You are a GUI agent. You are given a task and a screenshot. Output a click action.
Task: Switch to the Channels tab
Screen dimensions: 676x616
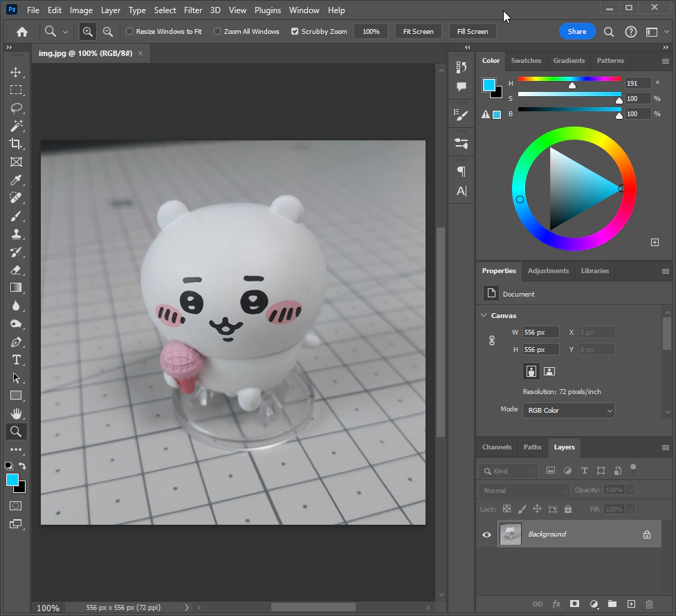[x=497, y=447]
